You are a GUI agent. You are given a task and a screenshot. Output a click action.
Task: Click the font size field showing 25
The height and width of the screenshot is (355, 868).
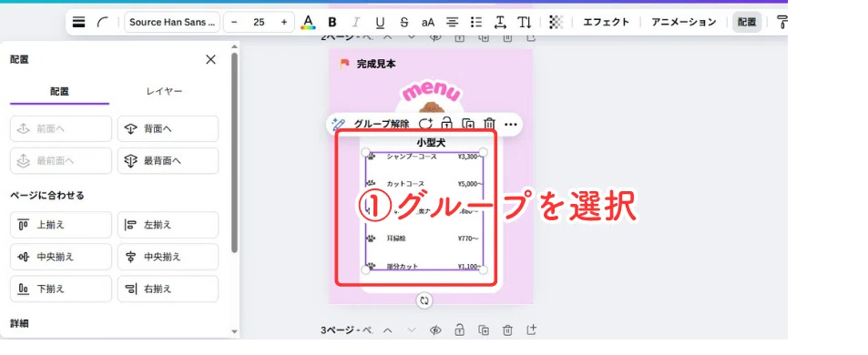click(259, 22)
